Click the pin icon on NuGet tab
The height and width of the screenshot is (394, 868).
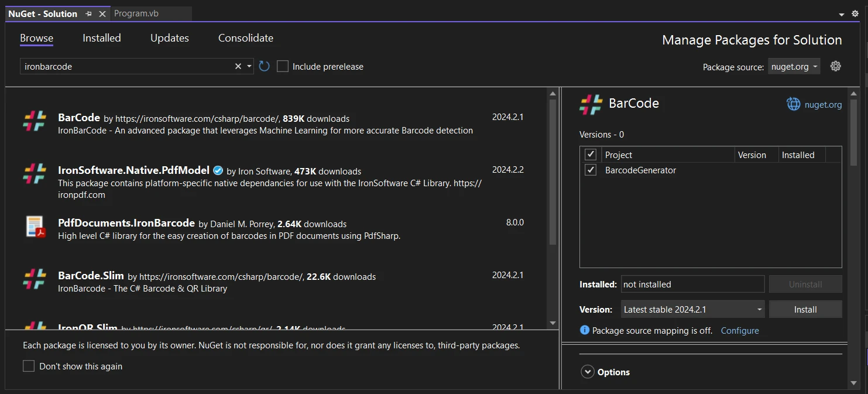click(88, 13)
